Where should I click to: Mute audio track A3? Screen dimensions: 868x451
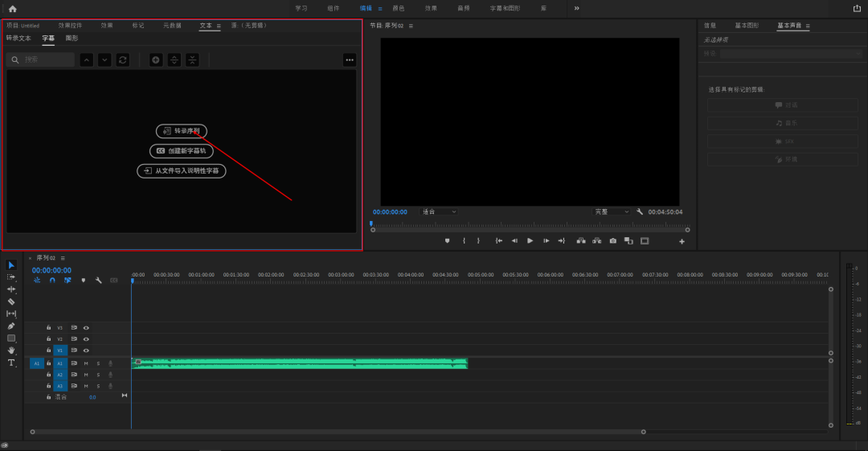[86, 386]
